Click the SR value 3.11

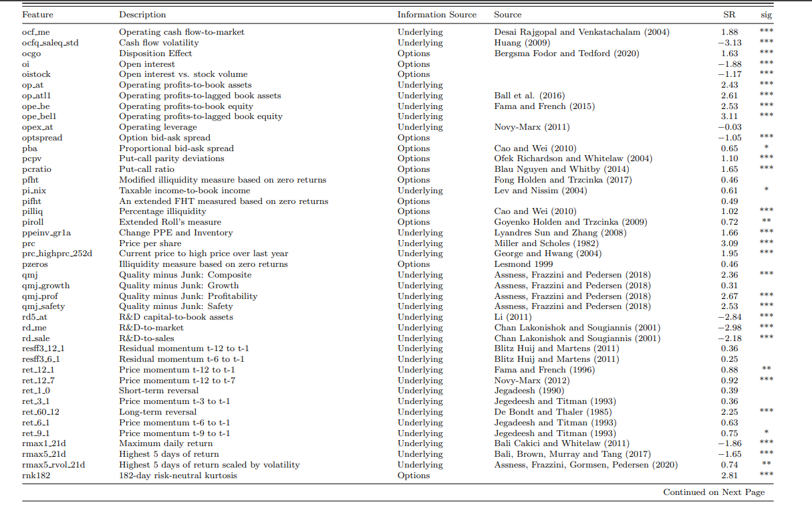(x=730, y=116)
